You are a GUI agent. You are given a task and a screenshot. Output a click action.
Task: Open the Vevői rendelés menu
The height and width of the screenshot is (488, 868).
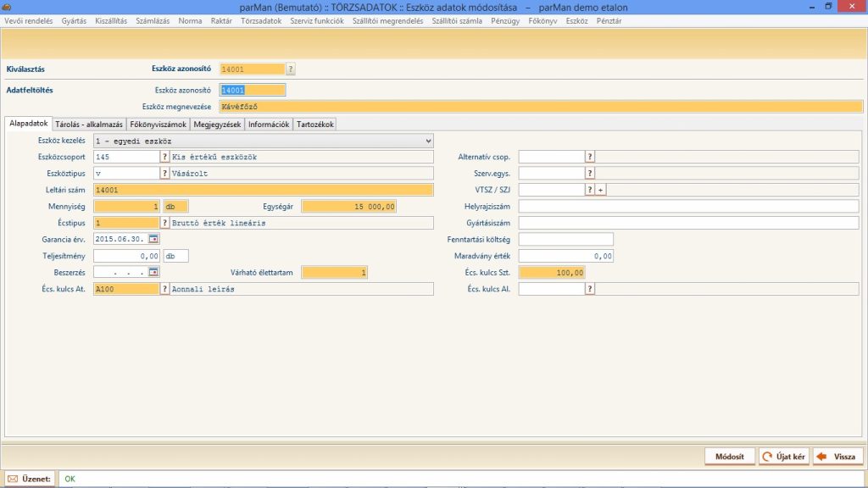(29, 21)
